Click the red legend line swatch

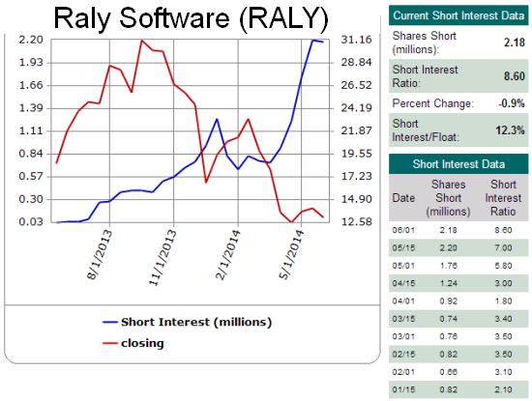click(x=110, y=343)
